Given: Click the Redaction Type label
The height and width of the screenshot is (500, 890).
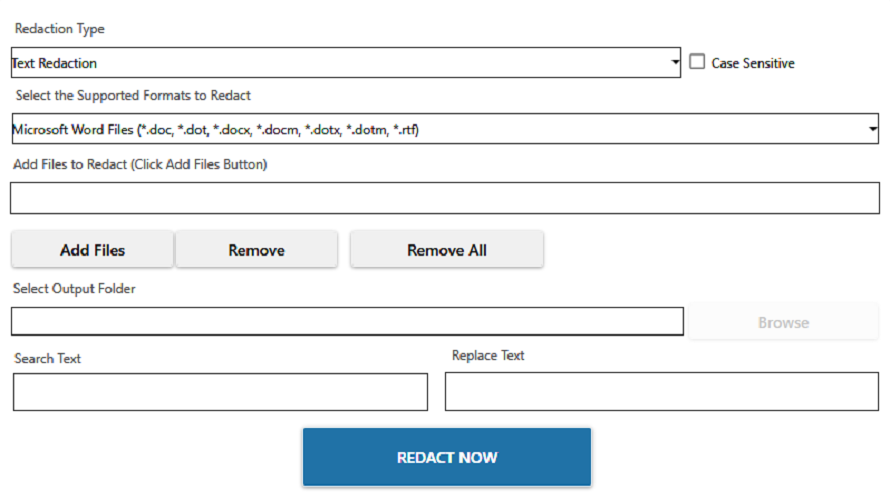Looking at the screenshot, I should pyautogui.click(x=59, y=29).
